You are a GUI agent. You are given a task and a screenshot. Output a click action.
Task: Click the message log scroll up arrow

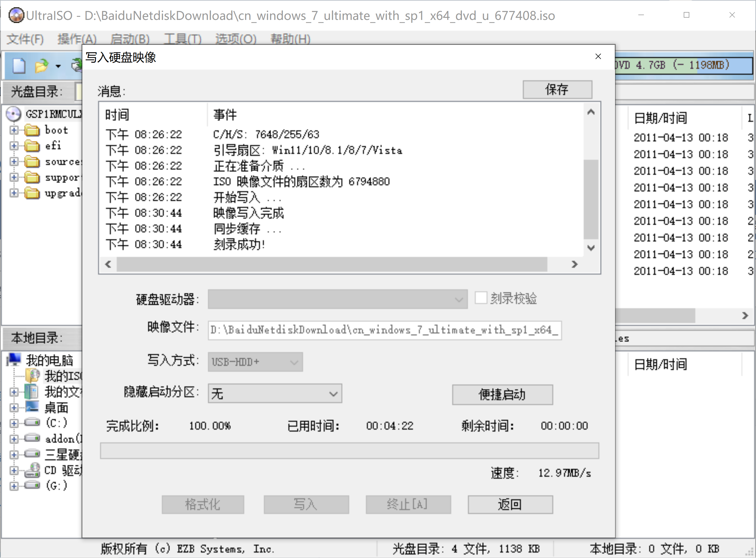591,112
